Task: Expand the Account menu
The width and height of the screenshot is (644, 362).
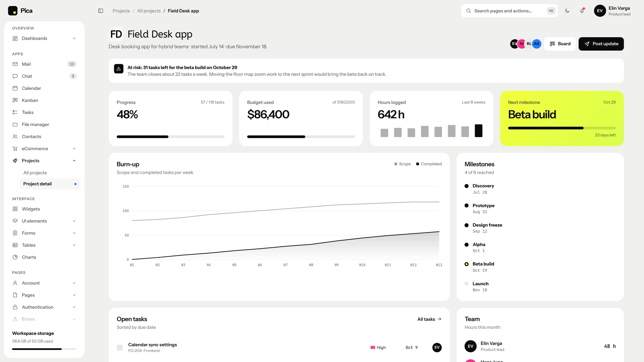Action: (x=44, y=283)
